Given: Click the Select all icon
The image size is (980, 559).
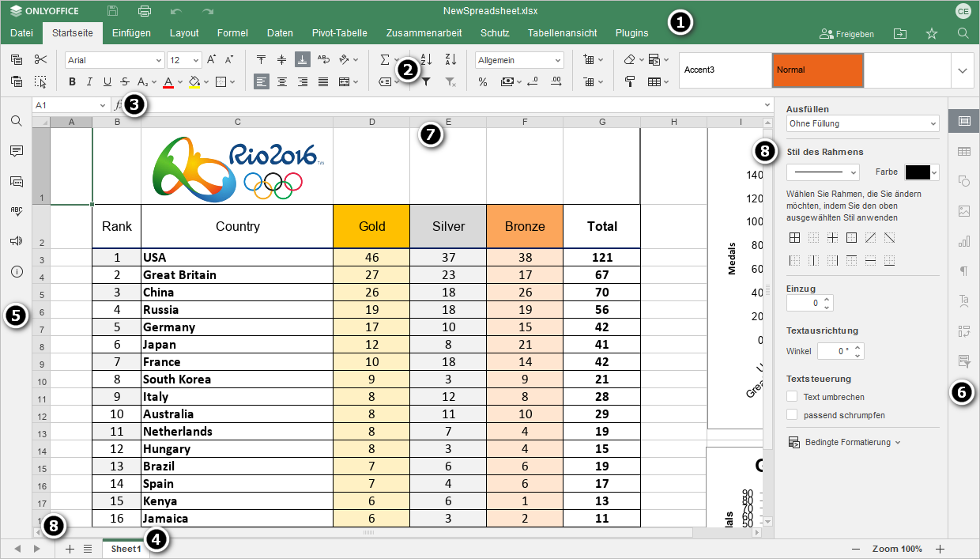Looking at the screenshot, I should (41, 81).
